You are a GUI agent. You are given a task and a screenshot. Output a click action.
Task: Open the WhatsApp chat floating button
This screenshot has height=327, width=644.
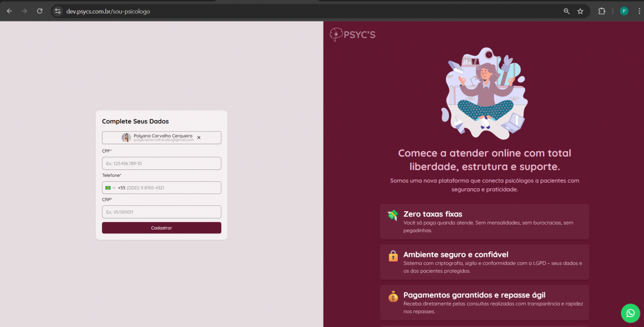pyautogui.click(x=631, y=313)
